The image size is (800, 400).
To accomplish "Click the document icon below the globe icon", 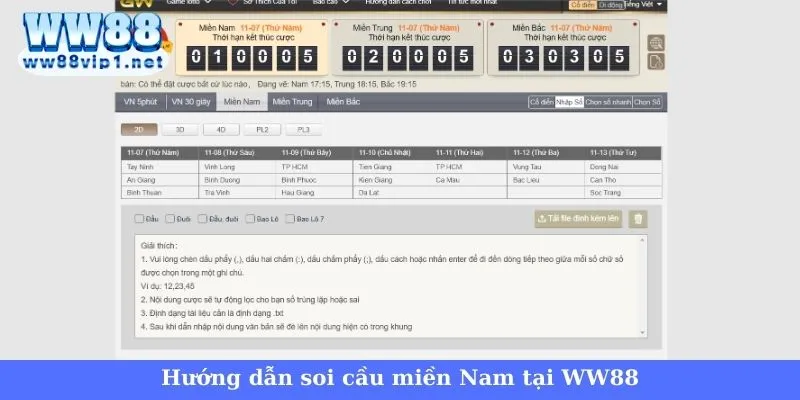I will click(656, 61).
